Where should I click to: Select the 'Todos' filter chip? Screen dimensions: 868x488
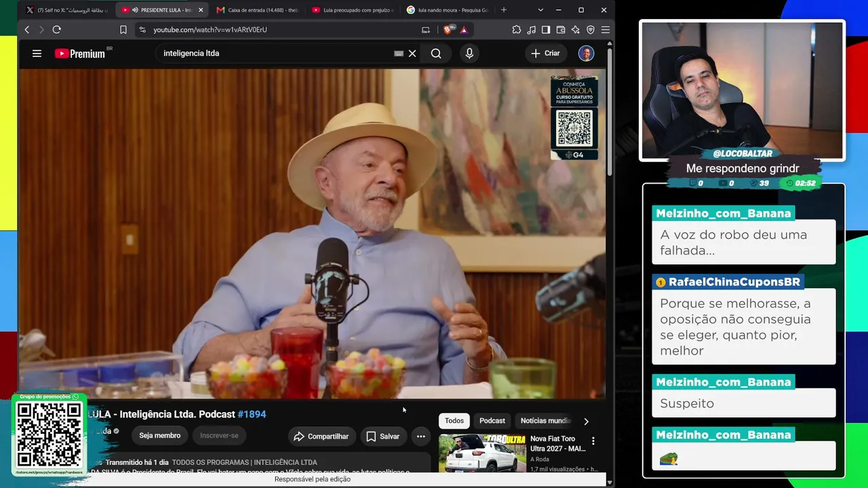click(x=454, y=421)
